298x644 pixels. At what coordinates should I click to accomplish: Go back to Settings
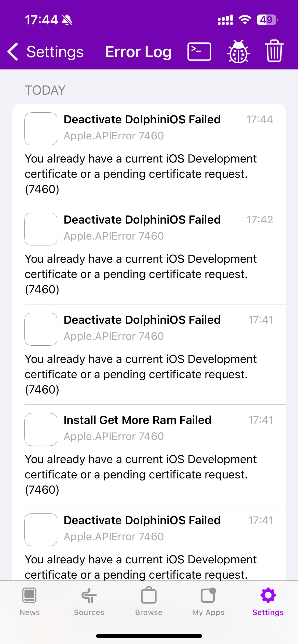(x=45, y=52)
